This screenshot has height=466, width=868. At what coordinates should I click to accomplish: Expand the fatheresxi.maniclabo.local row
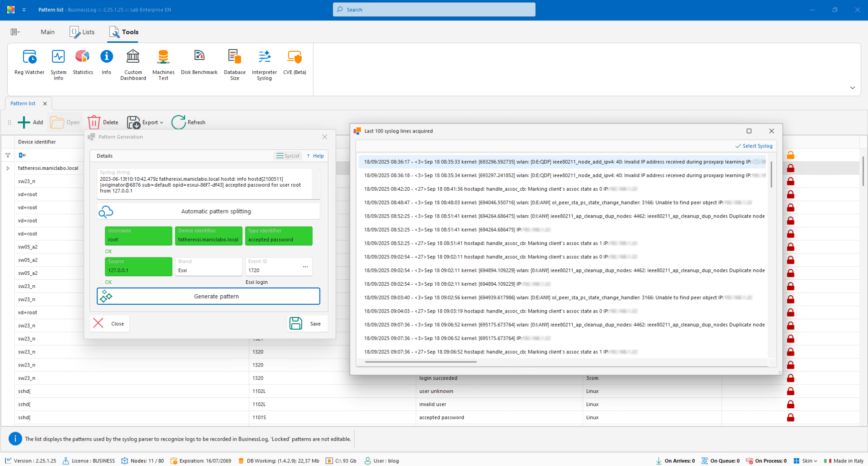coord(8,168)
